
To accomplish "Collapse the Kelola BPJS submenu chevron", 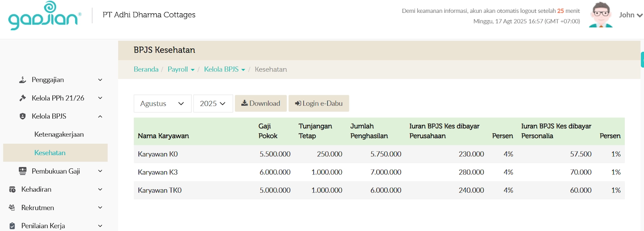I will [x=100, y=117].
